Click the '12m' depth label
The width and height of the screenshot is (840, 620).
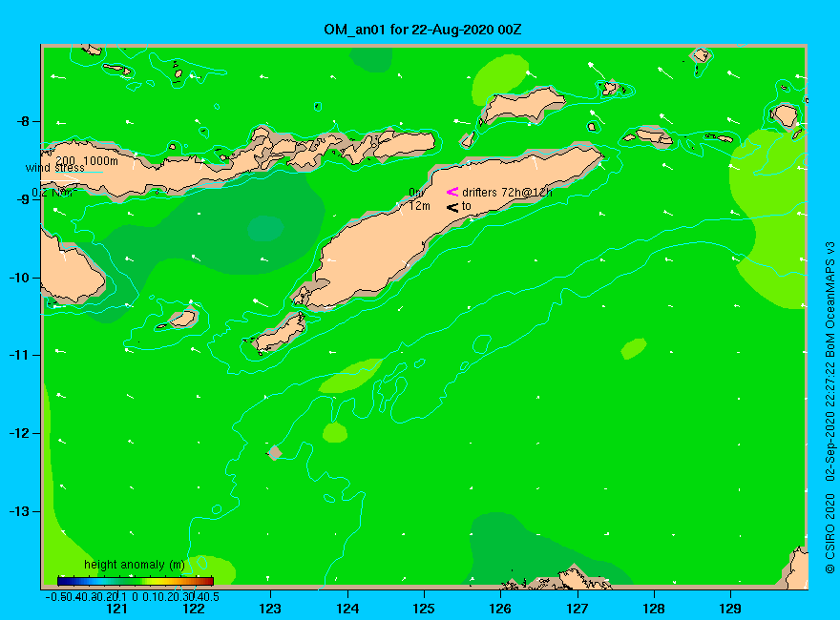coord(419,206)
